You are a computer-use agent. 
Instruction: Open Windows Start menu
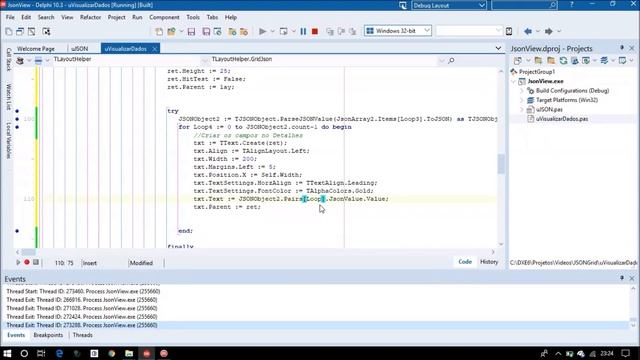click(7, 353)
